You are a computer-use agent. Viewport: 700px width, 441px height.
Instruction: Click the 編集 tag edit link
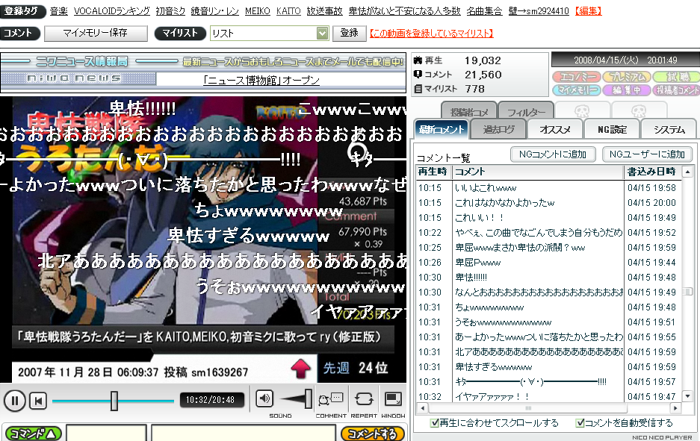tap(588, 11)
